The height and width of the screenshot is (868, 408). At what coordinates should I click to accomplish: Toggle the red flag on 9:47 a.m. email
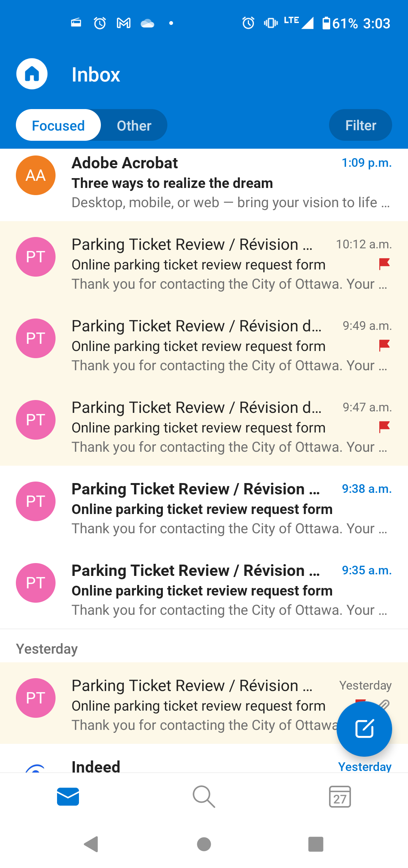[x=384, y=427]
